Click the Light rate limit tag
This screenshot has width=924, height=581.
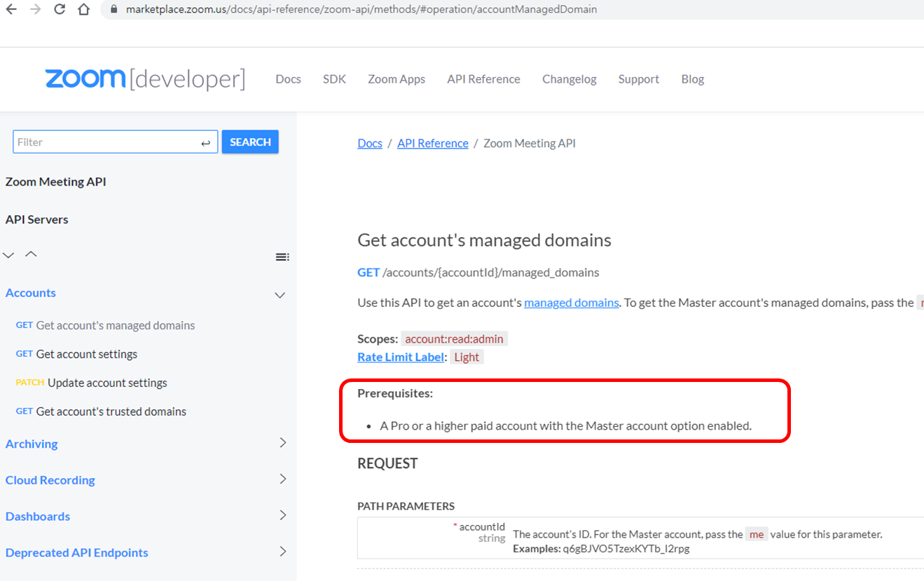point(467,357)
